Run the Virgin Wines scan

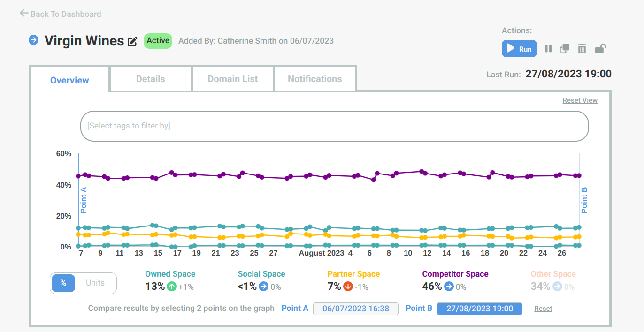519,49
